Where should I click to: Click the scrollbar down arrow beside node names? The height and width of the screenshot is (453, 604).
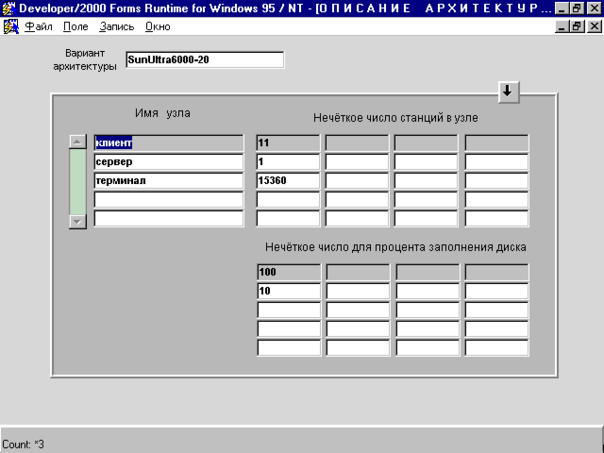pos(77,221)
